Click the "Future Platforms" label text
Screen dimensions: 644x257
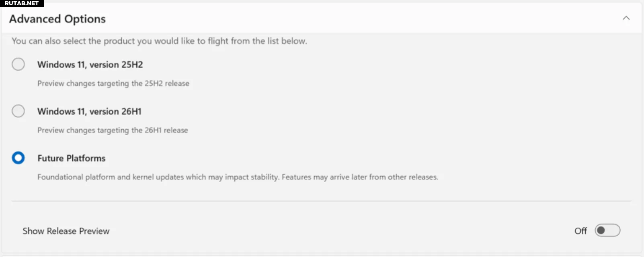tap(71, 158)
